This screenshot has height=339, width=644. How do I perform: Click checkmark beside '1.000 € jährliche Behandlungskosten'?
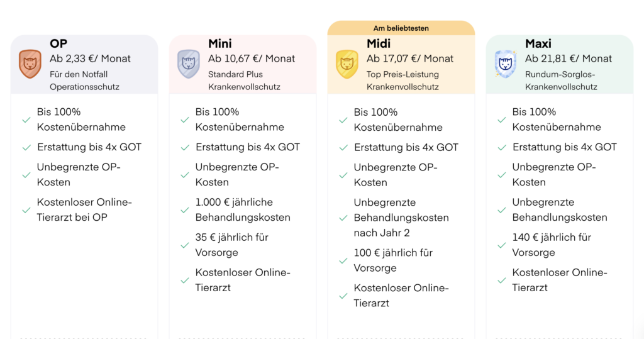(x=185, y=210)
